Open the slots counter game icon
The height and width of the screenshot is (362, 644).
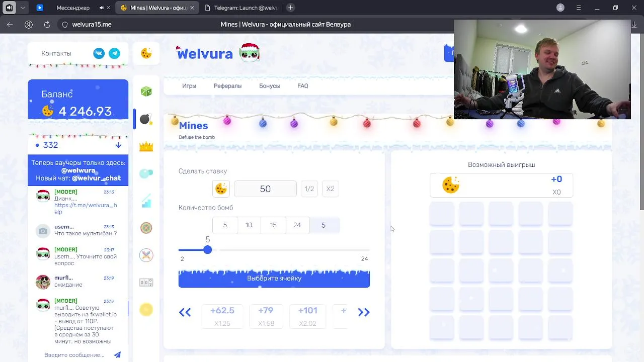coord(146,283)
